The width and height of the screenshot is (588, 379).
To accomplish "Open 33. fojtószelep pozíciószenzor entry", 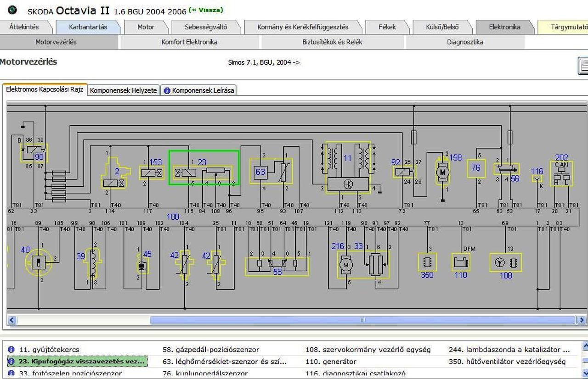I will (71, 373).
